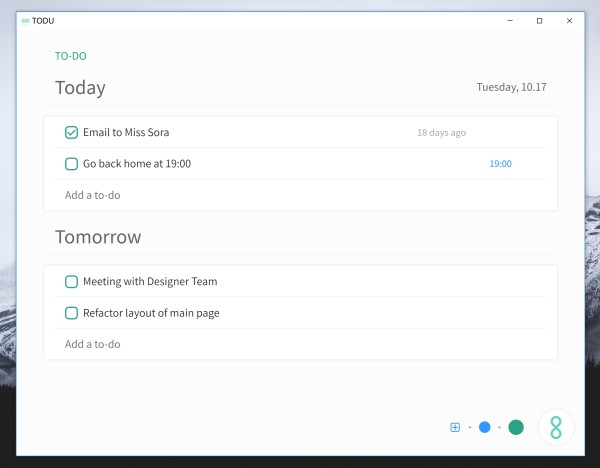Screen dimensions: 600x468
Task: Maximize the TODU window
Action: pos(539,20)
